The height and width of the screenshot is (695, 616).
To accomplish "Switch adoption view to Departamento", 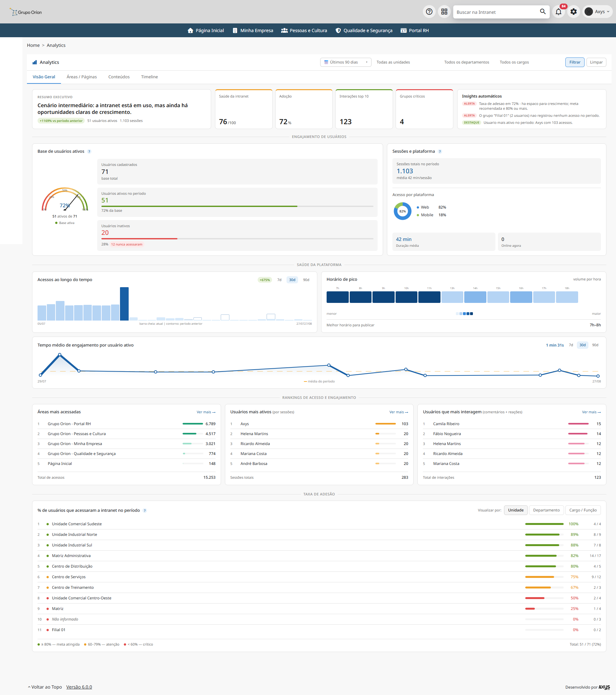I will click(546, 511).
